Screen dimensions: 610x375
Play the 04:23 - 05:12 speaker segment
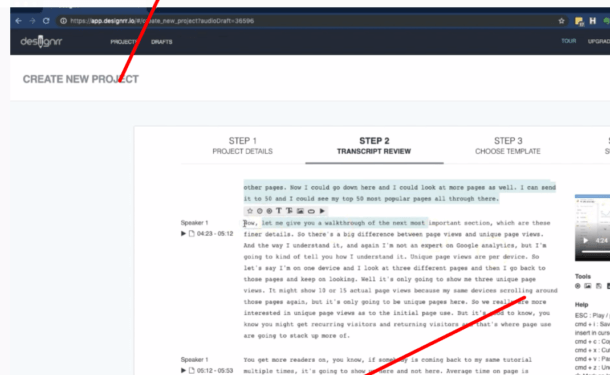click(183, 233)
